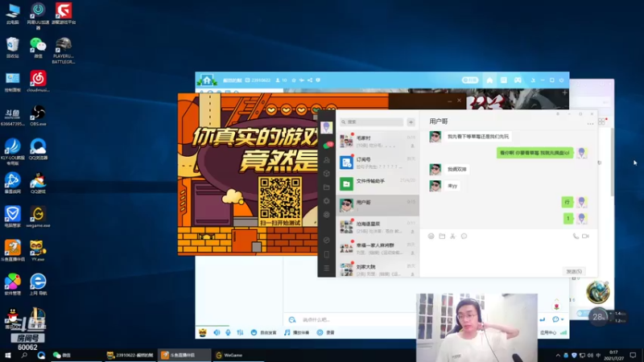644x362 pixels.
Task: Click YY share icon in title bar
Action: click(310, 80)
